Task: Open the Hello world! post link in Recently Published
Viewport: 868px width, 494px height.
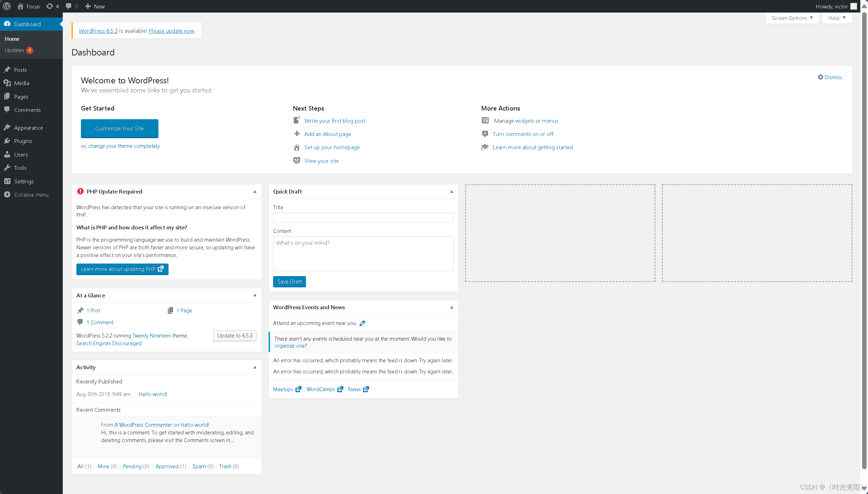Action: [x=153, y=394]
